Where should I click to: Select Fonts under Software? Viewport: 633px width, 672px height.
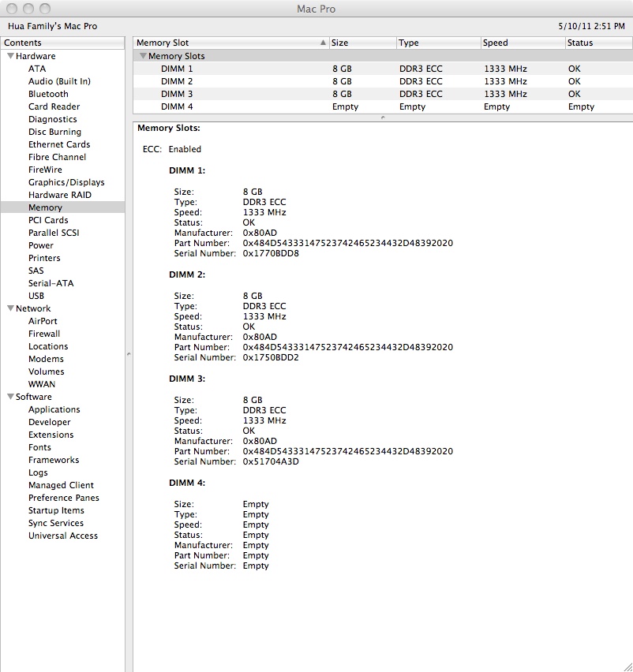point(39,447)
